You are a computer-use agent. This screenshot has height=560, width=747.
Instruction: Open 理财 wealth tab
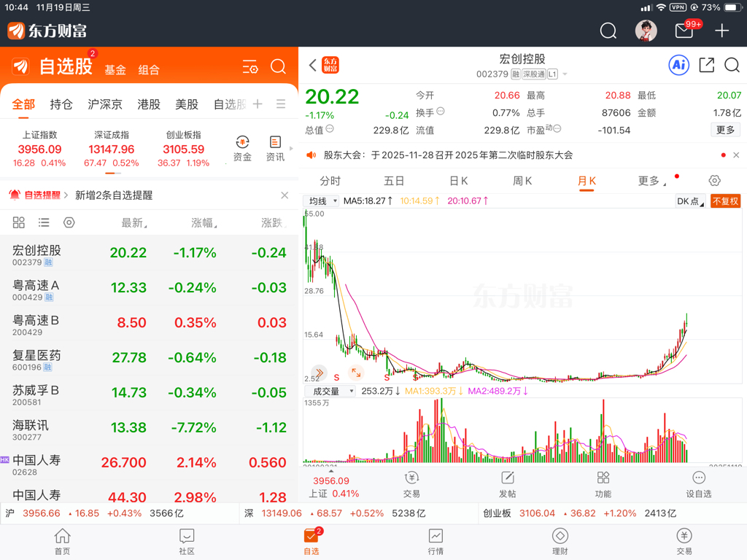[560, 542]
